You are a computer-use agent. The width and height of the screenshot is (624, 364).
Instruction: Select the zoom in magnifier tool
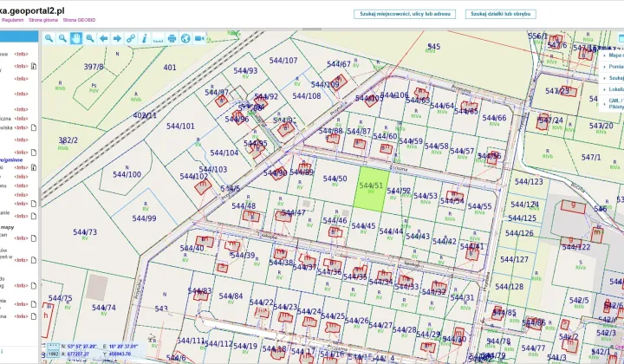coord(49,38)
